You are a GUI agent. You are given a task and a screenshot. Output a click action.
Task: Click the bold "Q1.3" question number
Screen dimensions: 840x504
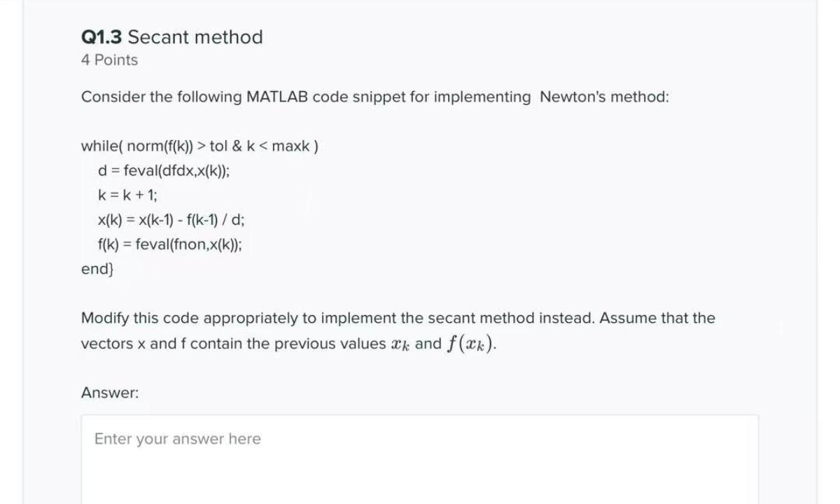coord(101,37)
